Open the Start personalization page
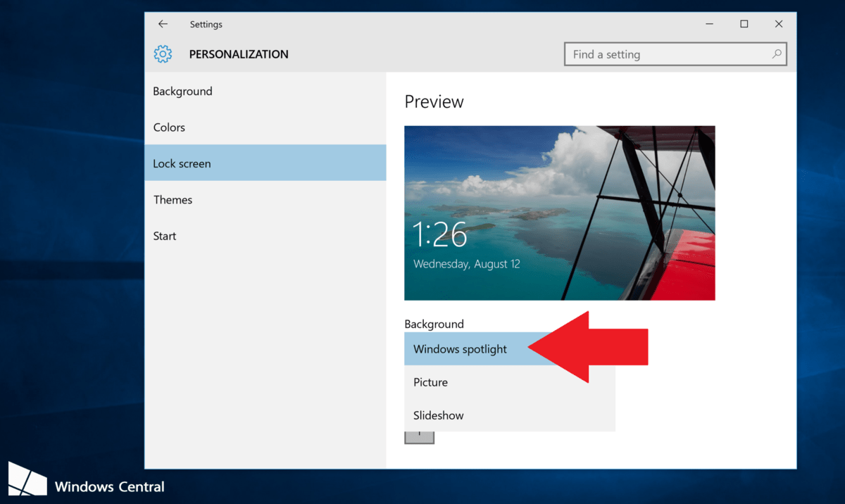 165,236
